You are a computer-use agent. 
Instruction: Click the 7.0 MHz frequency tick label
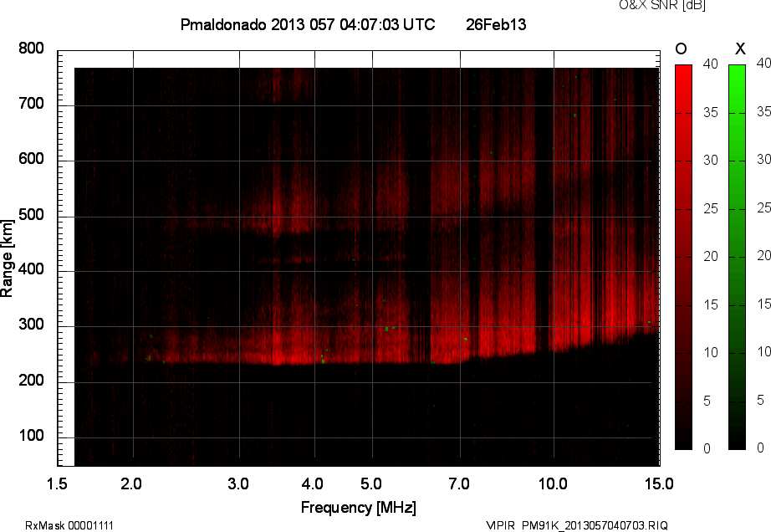click(459, 483)
